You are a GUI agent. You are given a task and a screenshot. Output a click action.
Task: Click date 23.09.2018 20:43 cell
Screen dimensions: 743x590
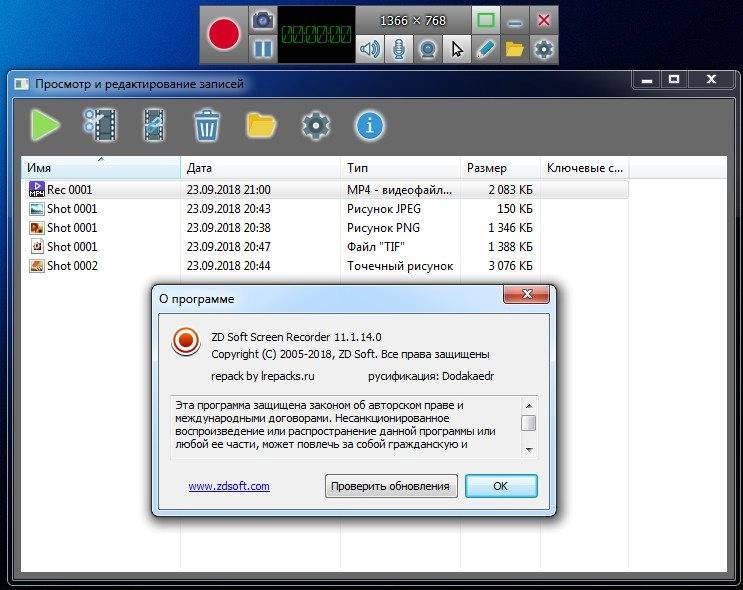[228, 209]
